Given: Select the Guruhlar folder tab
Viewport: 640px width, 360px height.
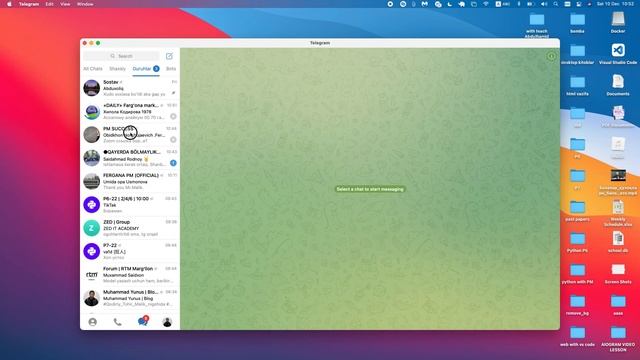Looking at the screenshot, I should 146,69.
